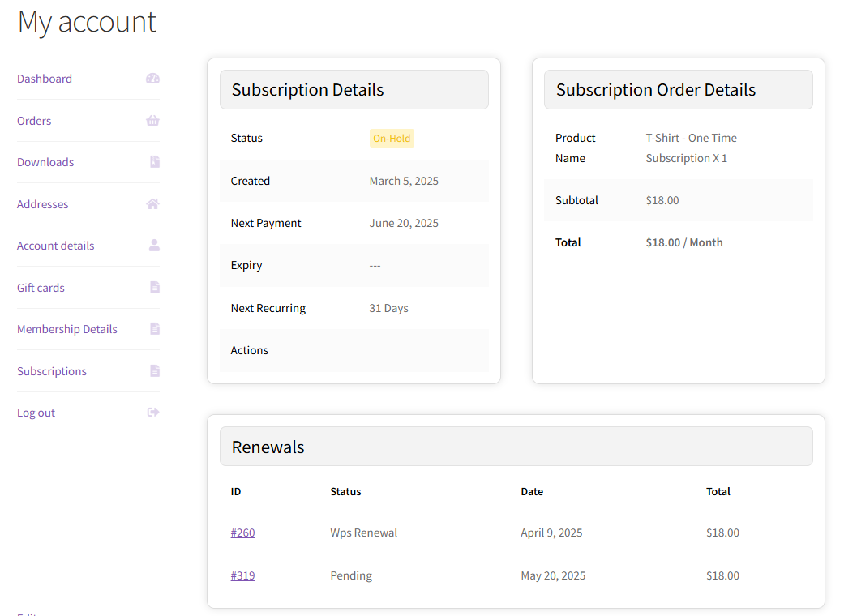The image size is (857, 616).
Task: Go to Subscriptions page
Action: pos(52,372)
